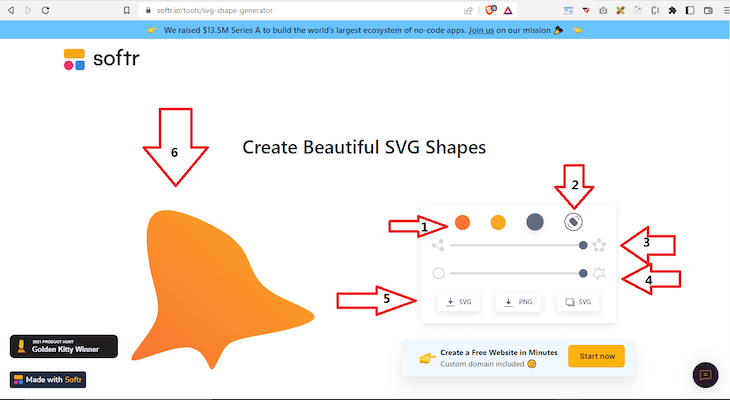The width and height of the screenshot is (730, 400).
Task: Open the share page icon in address bar
Action: pos(468,10)
